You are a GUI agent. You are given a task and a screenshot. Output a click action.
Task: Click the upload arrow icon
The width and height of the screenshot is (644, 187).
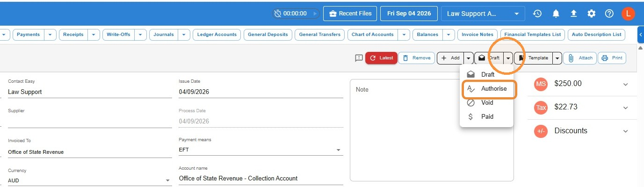point(573,14)
